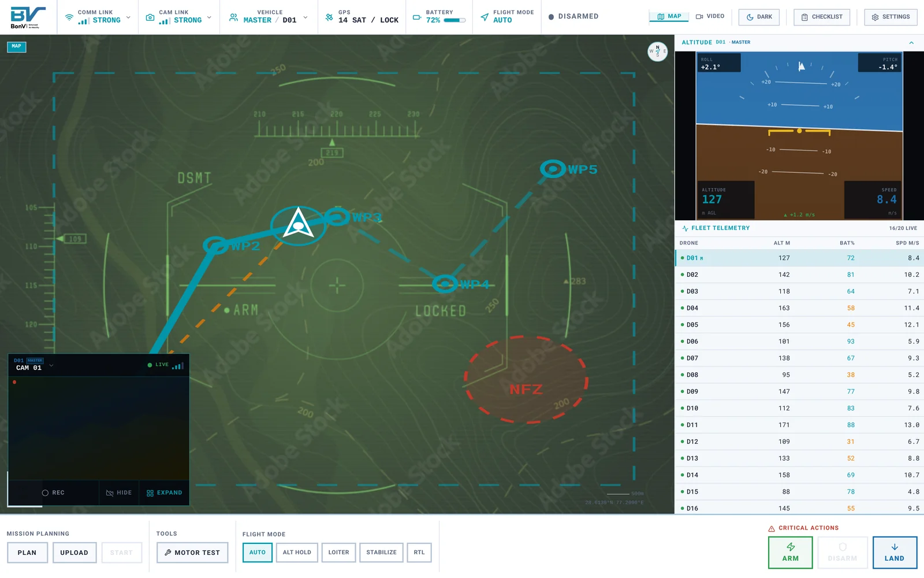Click the UPLOAD mission button
924x578 pixels.
tap(74, 553)
